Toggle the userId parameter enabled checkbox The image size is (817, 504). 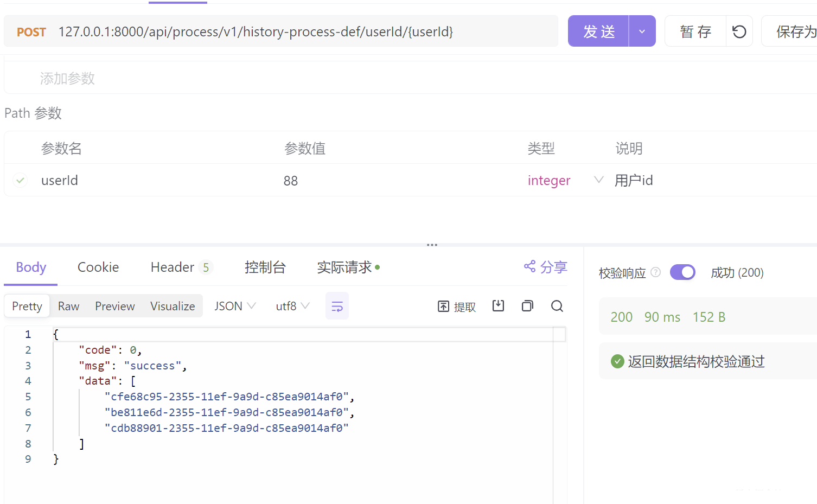click(20, 180)
